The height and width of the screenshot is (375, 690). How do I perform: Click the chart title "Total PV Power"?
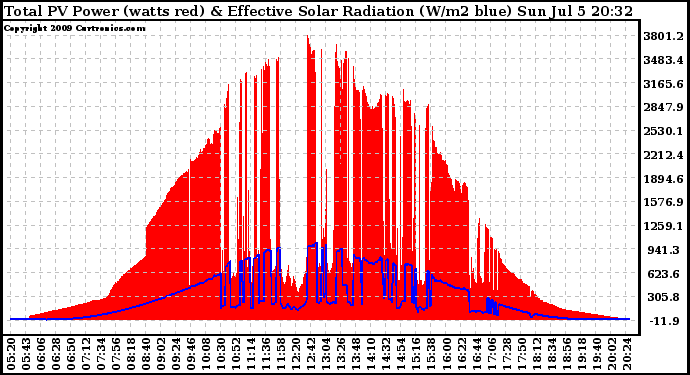[62, 11]
